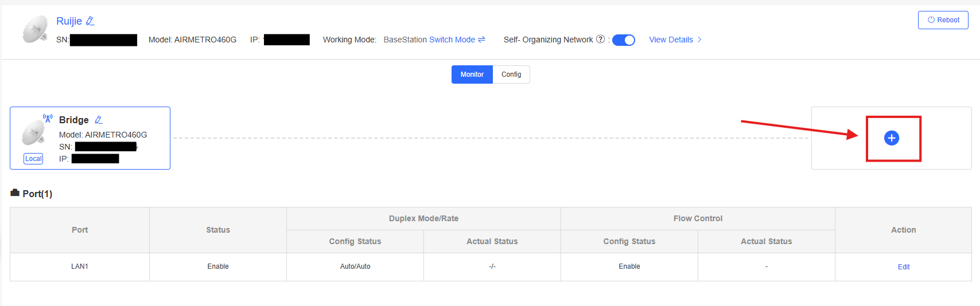Viewport: 980px width, 306px height.
Task: Open the Config tab
Action: tap(511, 74)
